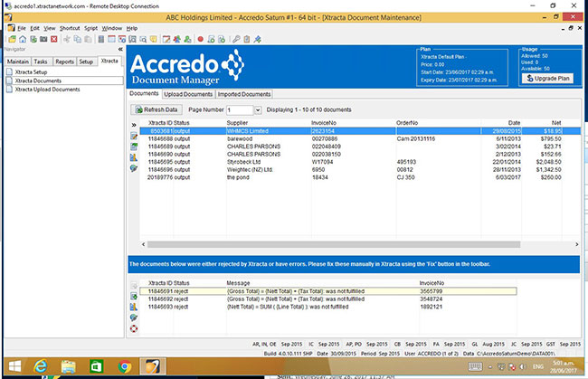Click the bar chart icon beside documents list
The width and height of the screenshot is (588, 379).
pyautogui.click(x=134, y=157)
